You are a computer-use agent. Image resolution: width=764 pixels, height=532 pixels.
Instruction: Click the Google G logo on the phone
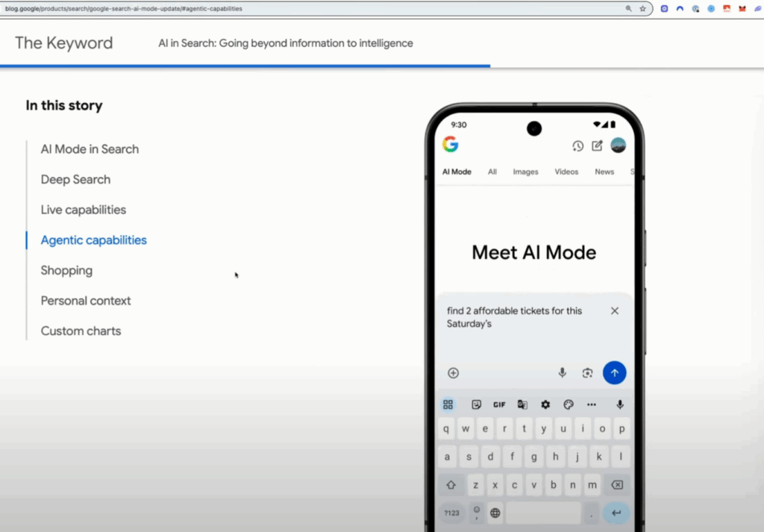(450, 144)
